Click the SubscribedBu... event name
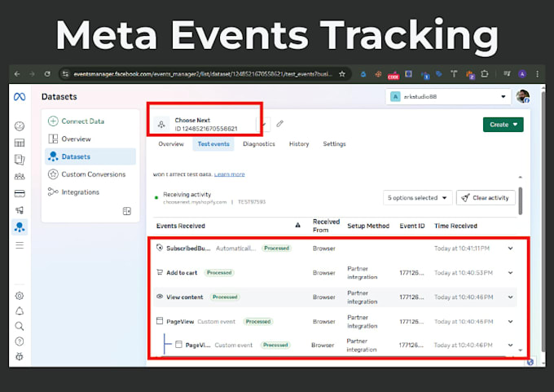Viewport: 554px width, 392px height. 188,248
